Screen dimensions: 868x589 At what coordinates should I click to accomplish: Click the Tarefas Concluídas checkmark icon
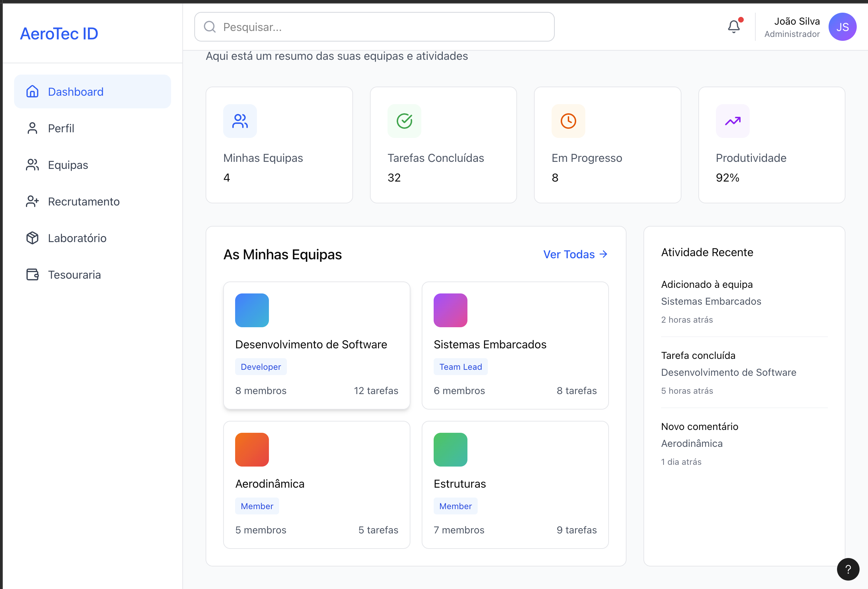pyautogui.click(x=404, y=121)
